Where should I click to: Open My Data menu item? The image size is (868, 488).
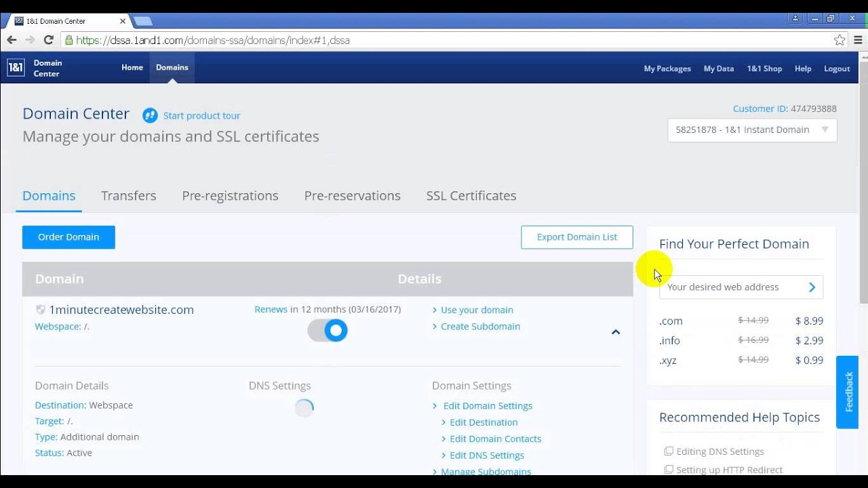pos(719,68)
